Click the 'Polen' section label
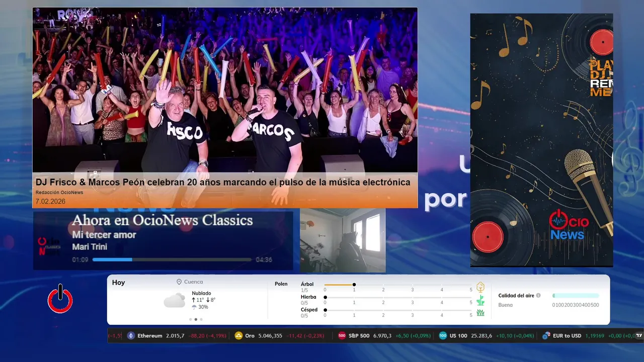This screenshot has width=644, height=362. tap(281, 284)
